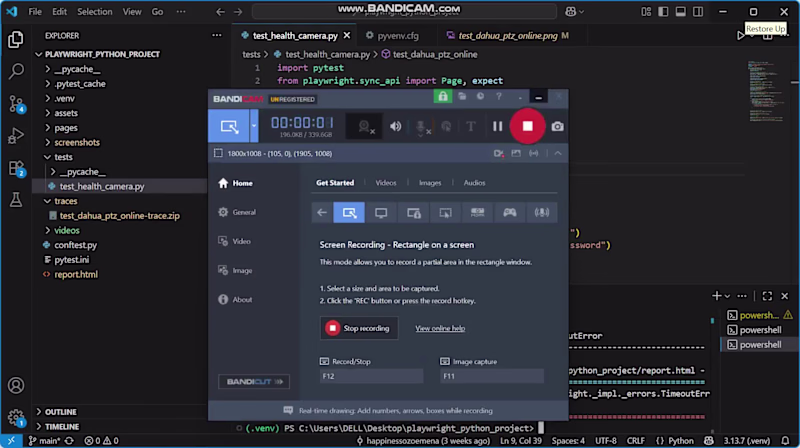Viewport: 800px width, 448px height.
Task: Open the VS Code Explorer view
Action: pyautogui.click(x=15, y=39)
